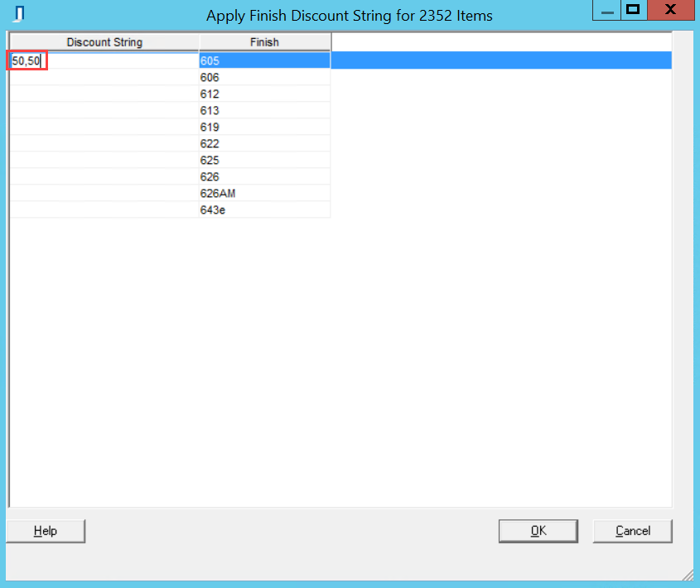Maximize the Apply Finish Discount String window

[634, 10]
